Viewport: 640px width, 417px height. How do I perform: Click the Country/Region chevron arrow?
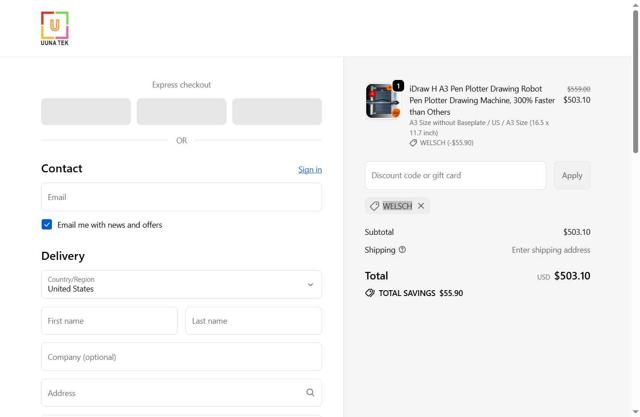(310, 284)
